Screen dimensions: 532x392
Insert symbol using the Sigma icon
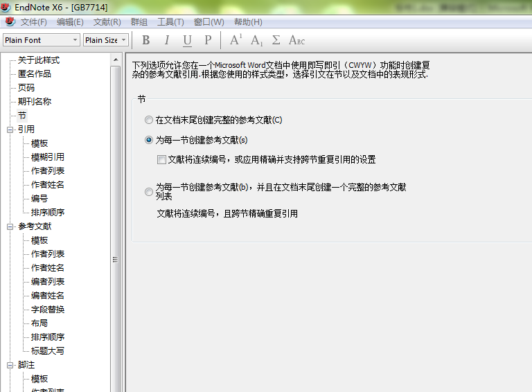(x=276, y=40)
